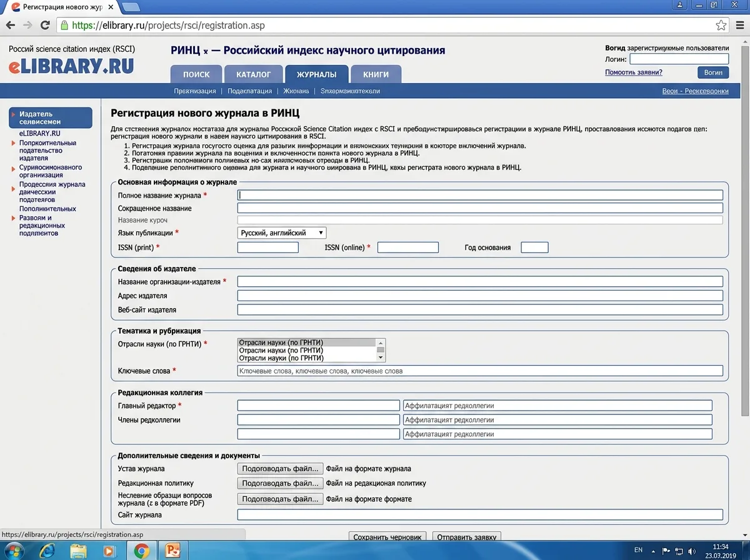Open the Язык публикации dropdown
Screen dimensions: 750x560
coord(282,232)
